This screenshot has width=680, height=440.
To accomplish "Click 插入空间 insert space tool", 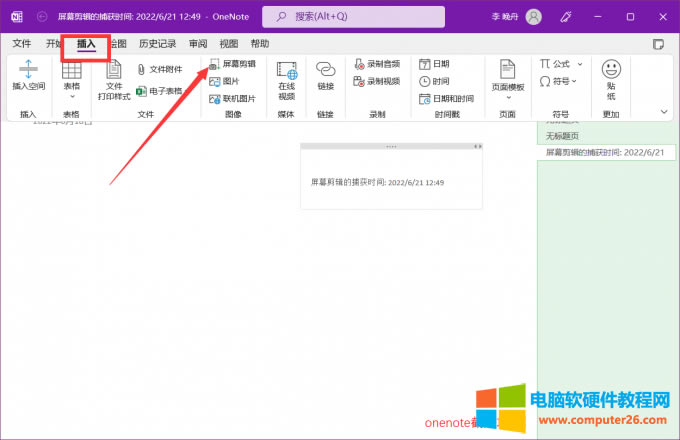I will [28, 76].
